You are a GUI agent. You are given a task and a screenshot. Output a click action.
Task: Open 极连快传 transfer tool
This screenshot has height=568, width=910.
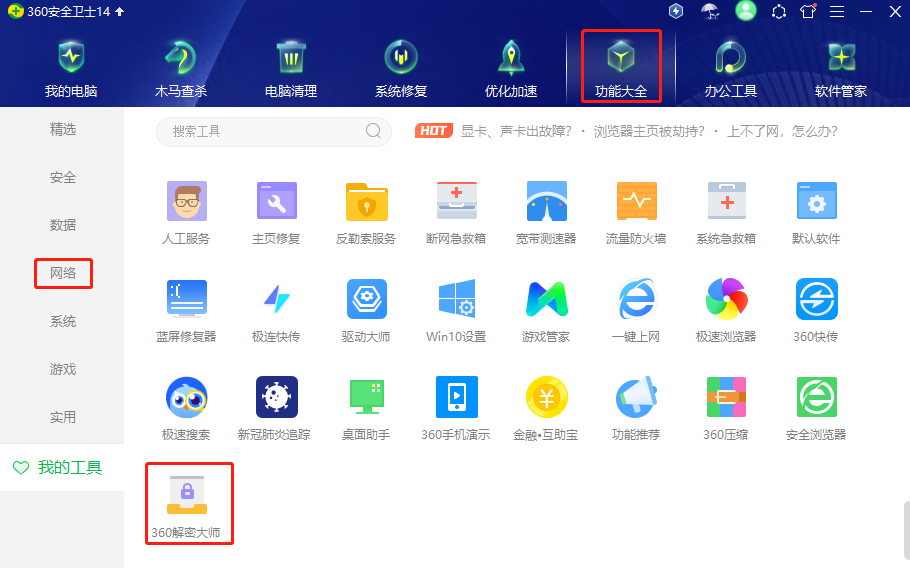click(x=276, y=311)
